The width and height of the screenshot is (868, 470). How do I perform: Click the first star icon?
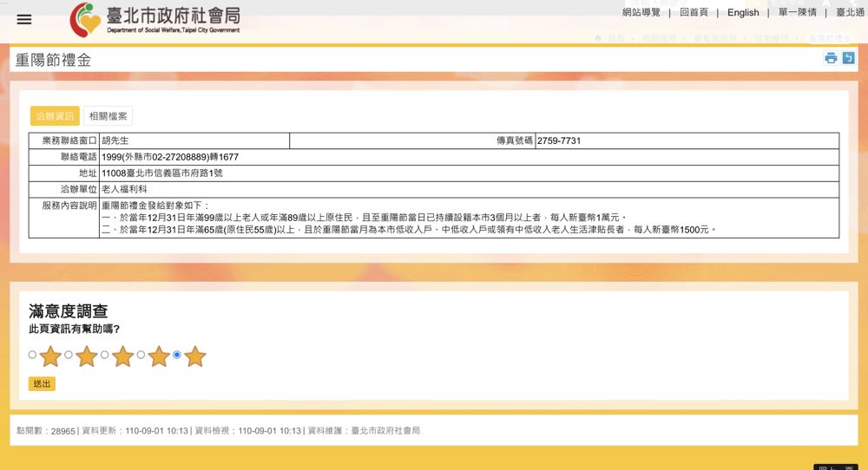tap(50, 356)
